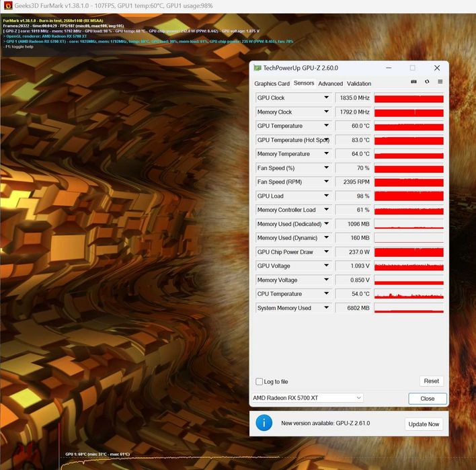
Task: Open the AMD Radeon RX 5700 XT selector
Action: click(x=307, y=398)
